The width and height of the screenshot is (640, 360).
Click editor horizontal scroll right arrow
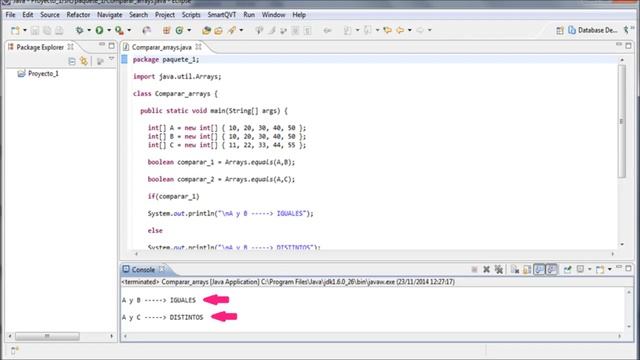613,254
